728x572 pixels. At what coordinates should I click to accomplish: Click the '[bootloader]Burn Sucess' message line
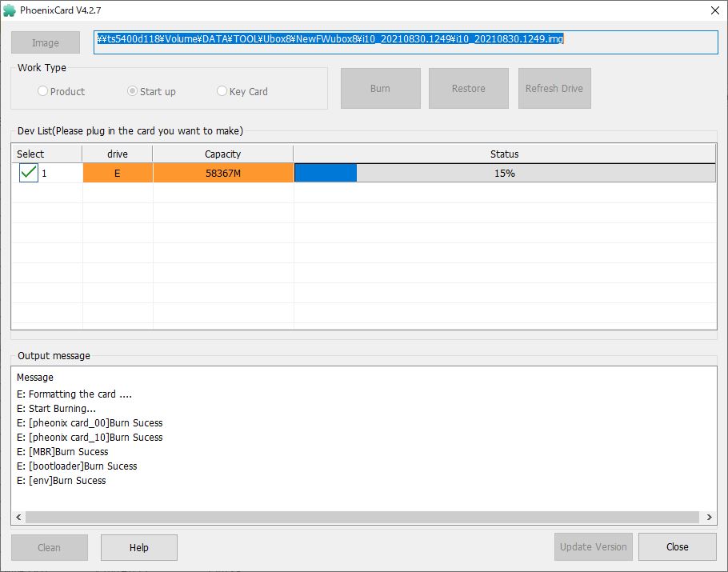(x=77, y=466)
